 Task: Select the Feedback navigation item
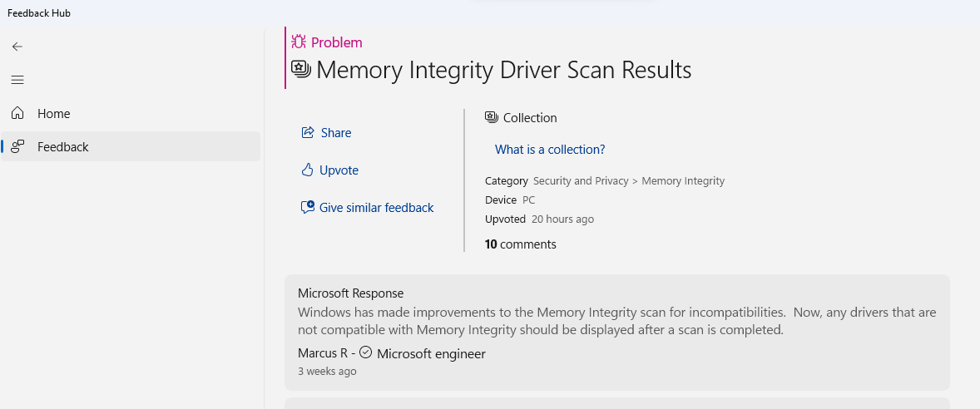[131, 147]
